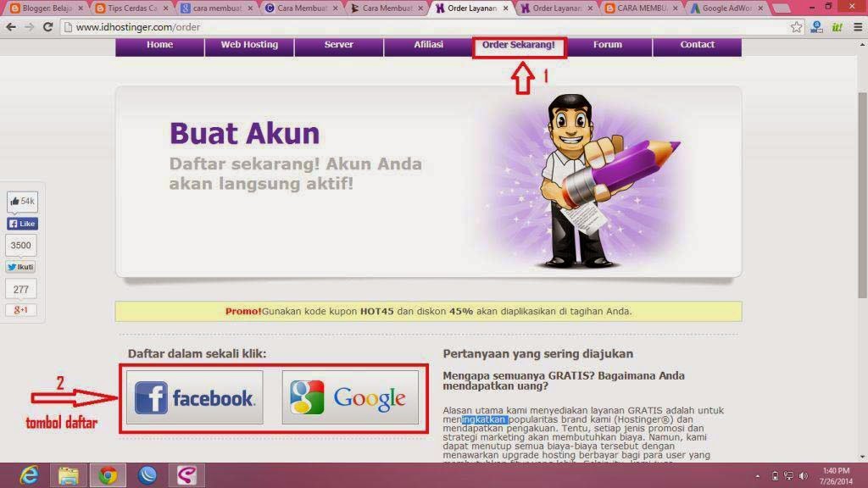Open Internet Explorer from the taskbar
Screen dimensions: 868x488
point(30,475)
